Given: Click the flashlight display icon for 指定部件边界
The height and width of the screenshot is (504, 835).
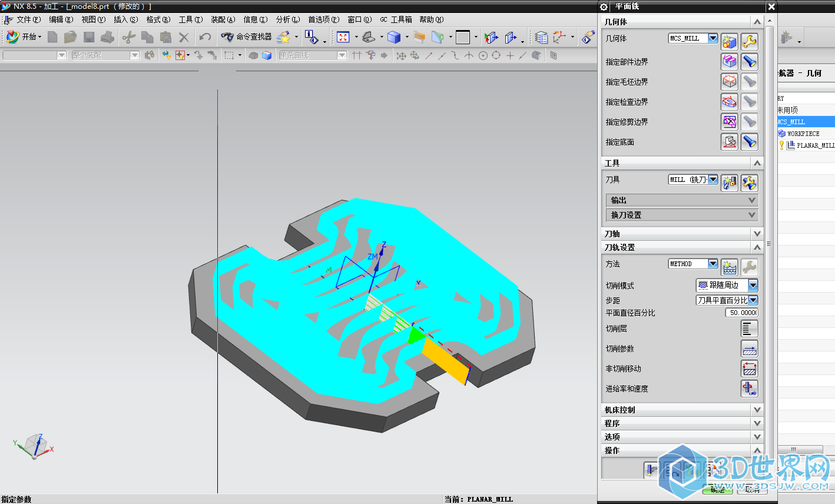Looking at the screenshot, I should pos(749,61).
